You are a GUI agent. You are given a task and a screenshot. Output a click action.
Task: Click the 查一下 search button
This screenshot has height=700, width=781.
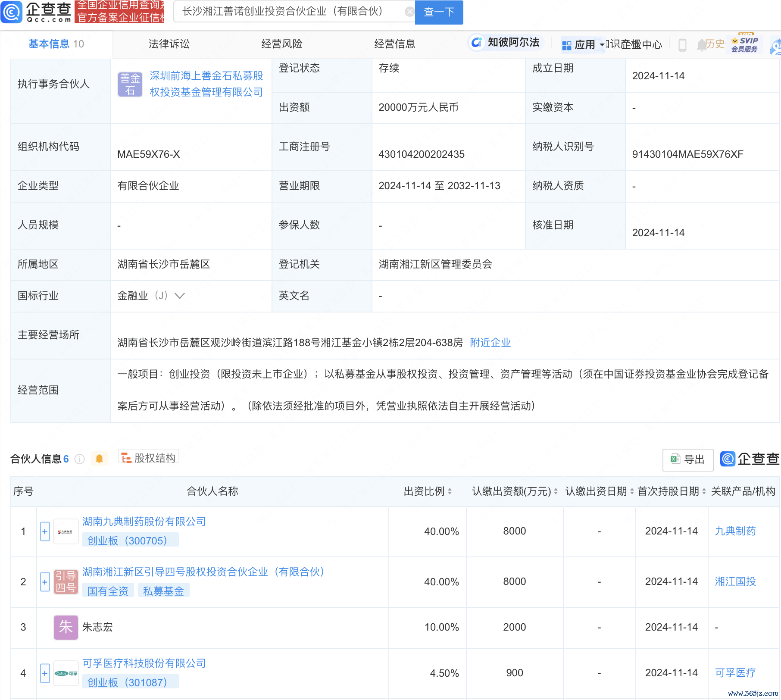(439, 12)
